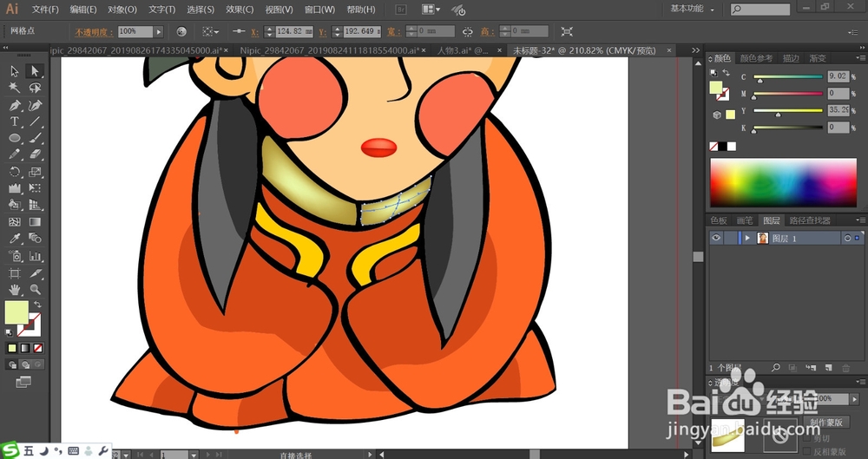Click the recolor artwork wheel icon
Image resolution: width=868 pixels, height=459 pixels.
181,31
